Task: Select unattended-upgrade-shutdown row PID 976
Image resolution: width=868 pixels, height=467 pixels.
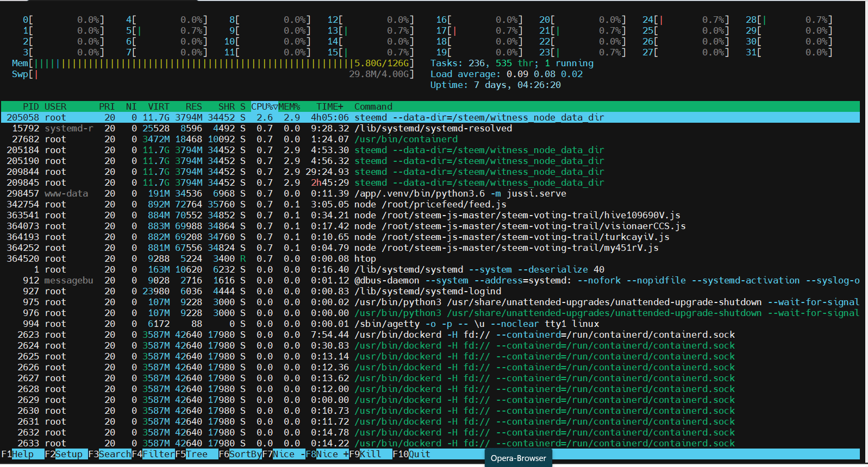Action: point(430,313)
